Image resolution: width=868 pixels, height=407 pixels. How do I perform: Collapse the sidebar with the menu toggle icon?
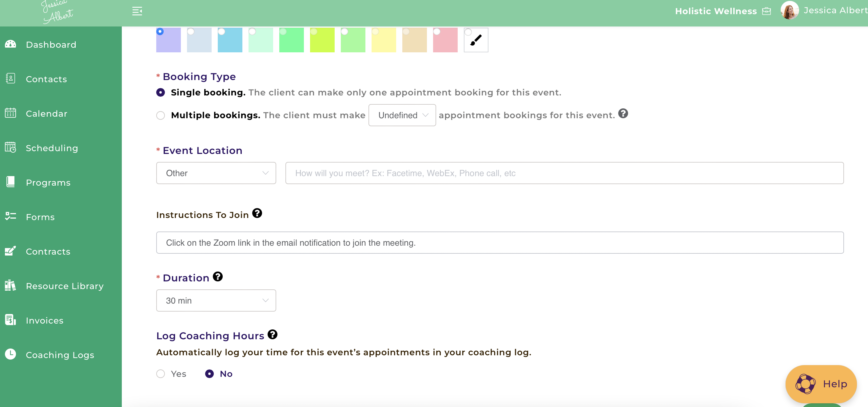tap(137, 11)
